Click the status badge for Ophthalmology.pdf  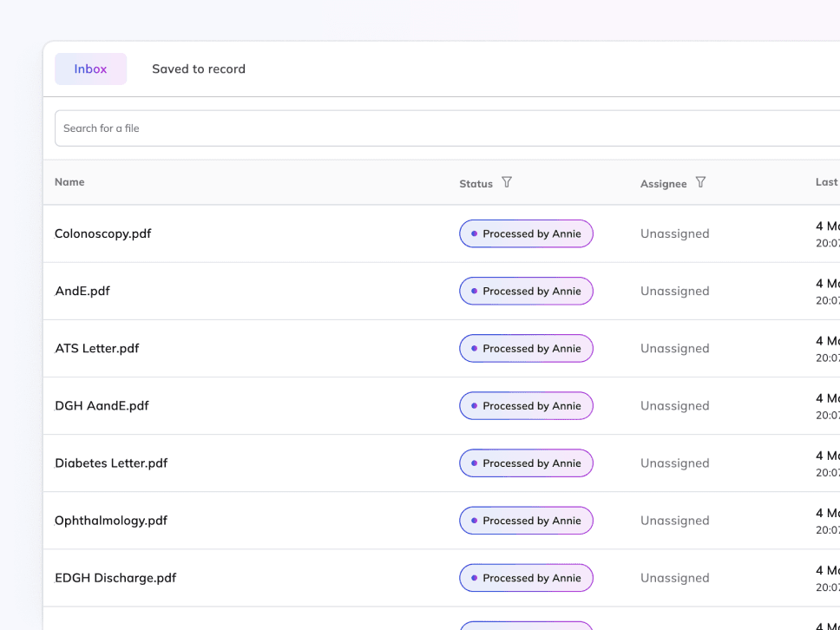pyautogui.click(x=526, y=520)
